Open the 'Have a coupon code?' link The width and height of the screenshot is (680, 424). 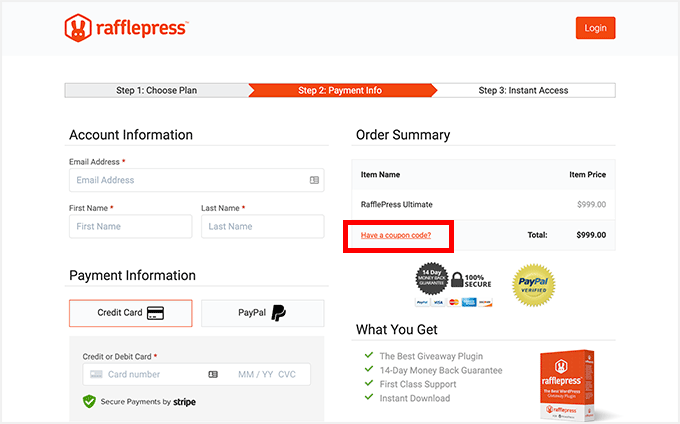point(396,235)
